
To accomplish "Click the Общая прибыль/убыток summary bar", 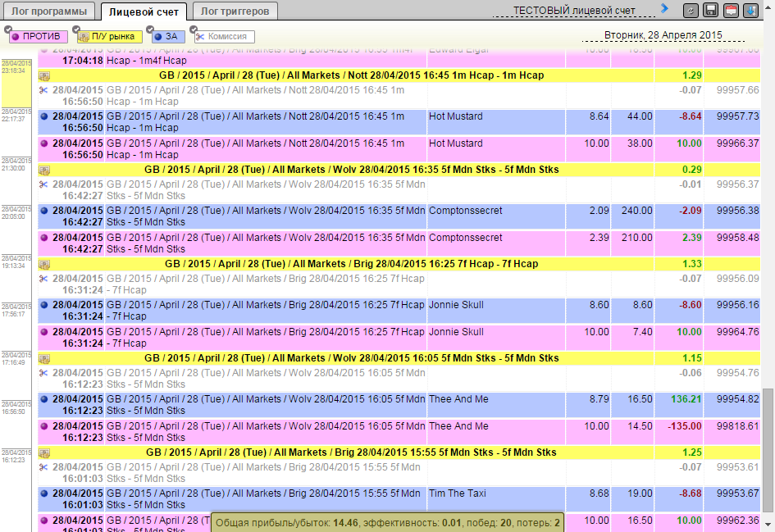I will pos(387,523).
